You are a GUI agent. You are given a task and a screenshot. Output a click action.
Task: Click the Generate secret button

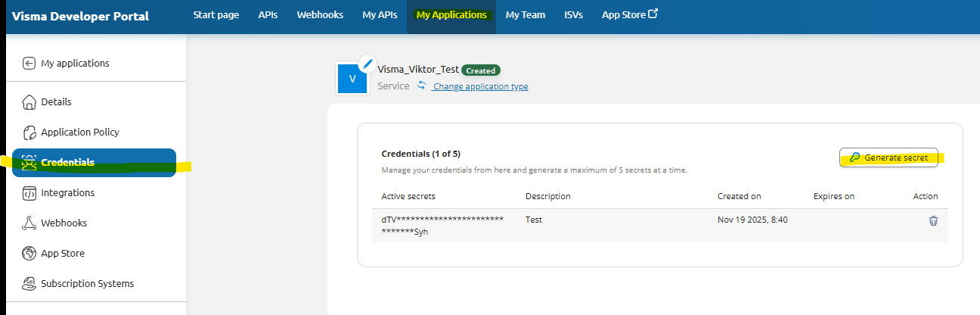coord(889,157)
